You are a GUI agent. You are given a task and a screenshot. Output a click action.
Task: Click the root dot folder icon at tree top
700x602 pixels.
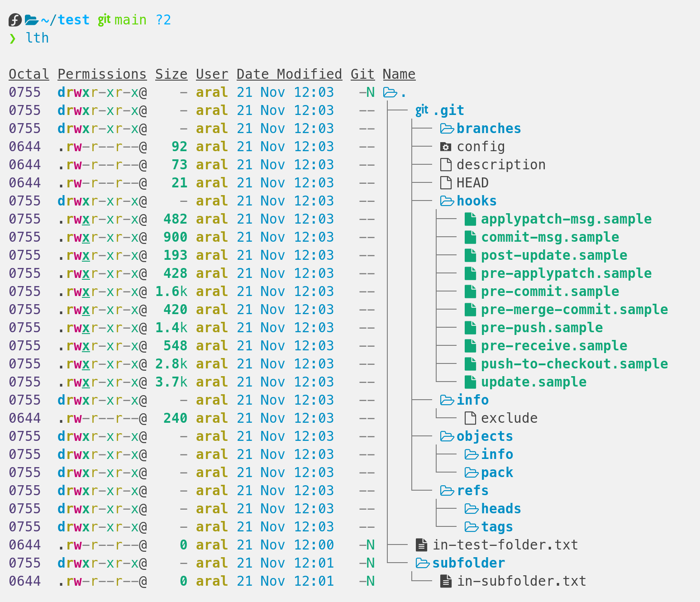(390, 92)
